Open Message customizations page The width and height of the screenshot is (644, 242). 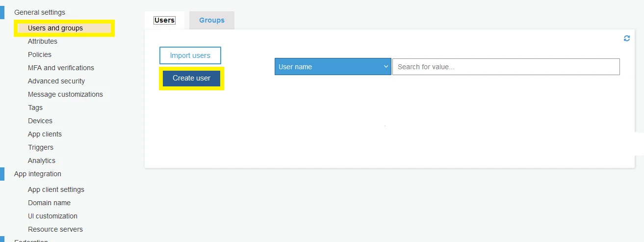65,94
